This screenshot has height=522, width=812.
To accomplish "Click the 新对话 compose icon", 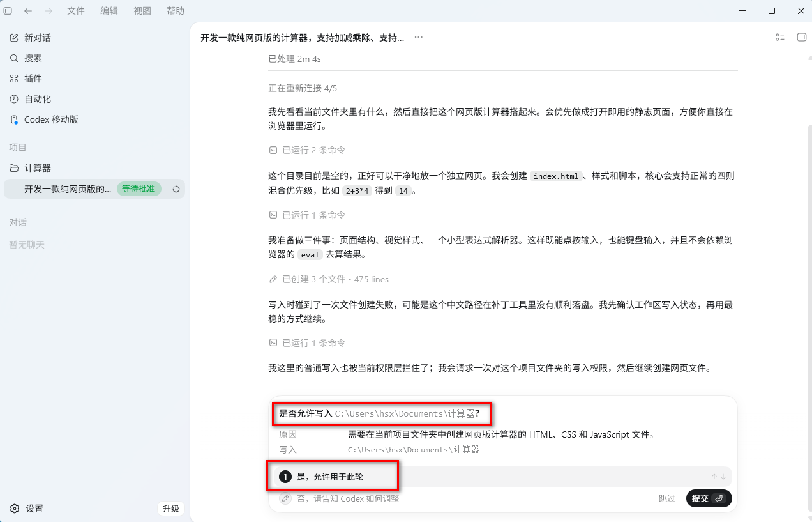I will click(x=14, y=38).
